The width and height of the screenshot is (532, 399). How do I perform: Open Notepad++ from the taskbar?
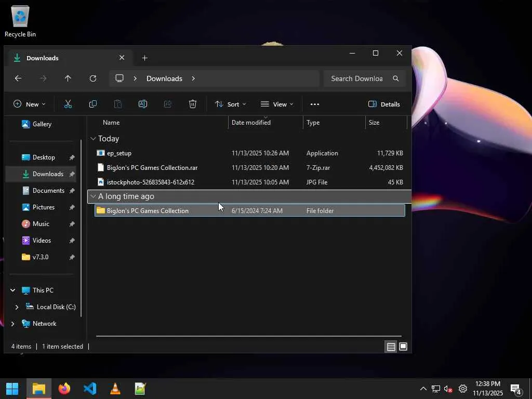click(140, 389)
